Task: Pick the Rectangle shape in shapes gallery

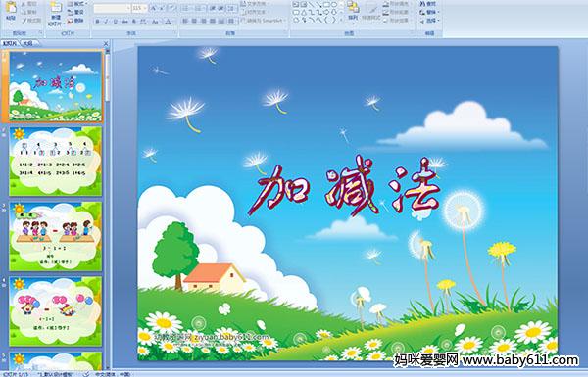Action: (326, 5)
